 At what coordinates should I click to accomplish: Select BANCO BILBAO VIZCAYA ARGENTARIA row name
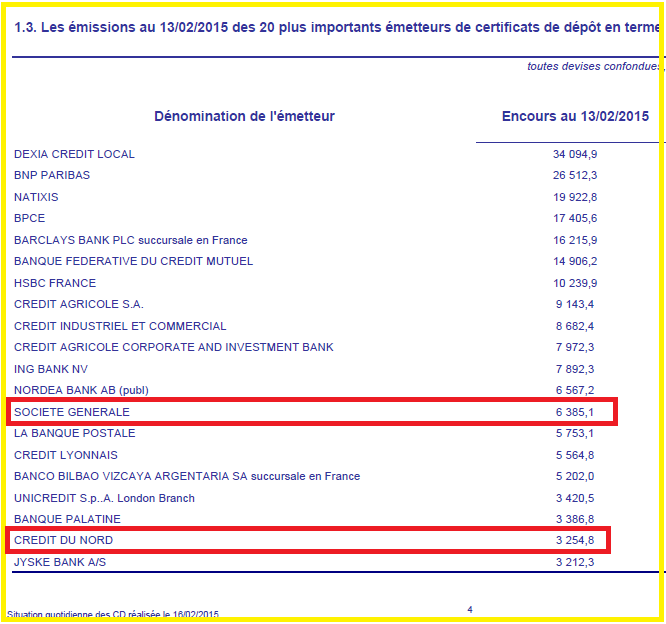187,476
